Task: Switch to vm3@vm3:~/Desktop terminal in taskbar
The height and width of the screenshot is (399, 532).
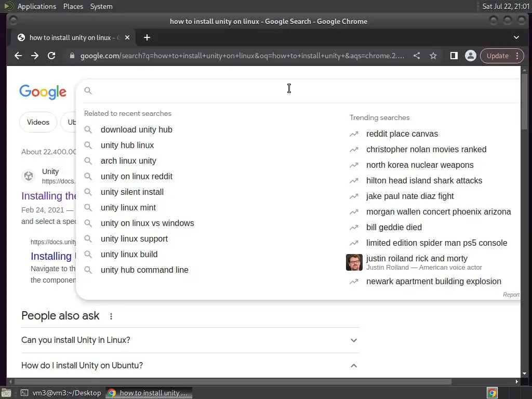Action: pyautogui.click(x=61, y=393)
